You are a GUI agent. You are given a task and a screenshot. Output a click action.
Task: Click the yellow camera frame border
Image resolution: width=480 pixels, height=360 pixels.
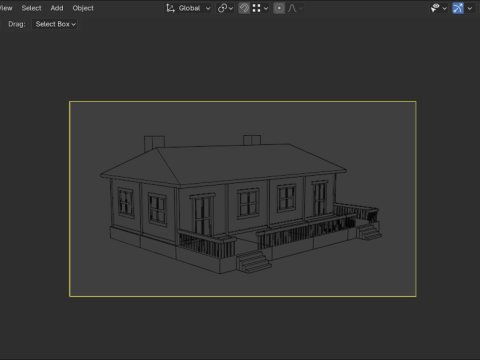(x=243, y=101)
